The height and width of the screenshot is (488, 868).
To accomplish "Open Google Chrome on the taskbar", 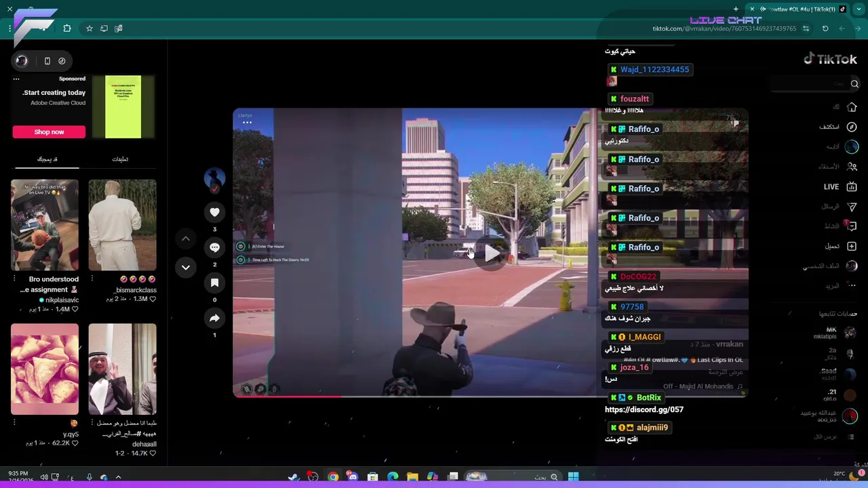I will pyautogui.click(x=333, y=477).
